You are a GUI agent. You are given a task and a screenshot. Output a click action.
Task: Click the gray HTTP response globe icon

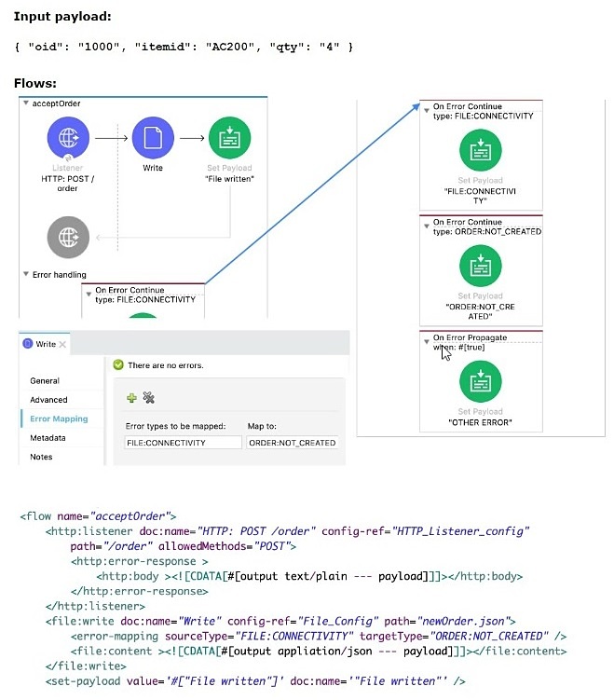pos(68,237)
